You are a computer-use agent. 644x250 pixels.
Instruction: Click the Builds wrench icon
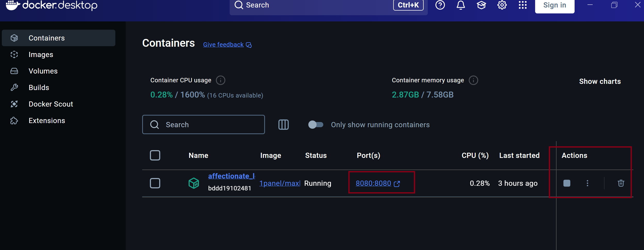click(14, 87)
